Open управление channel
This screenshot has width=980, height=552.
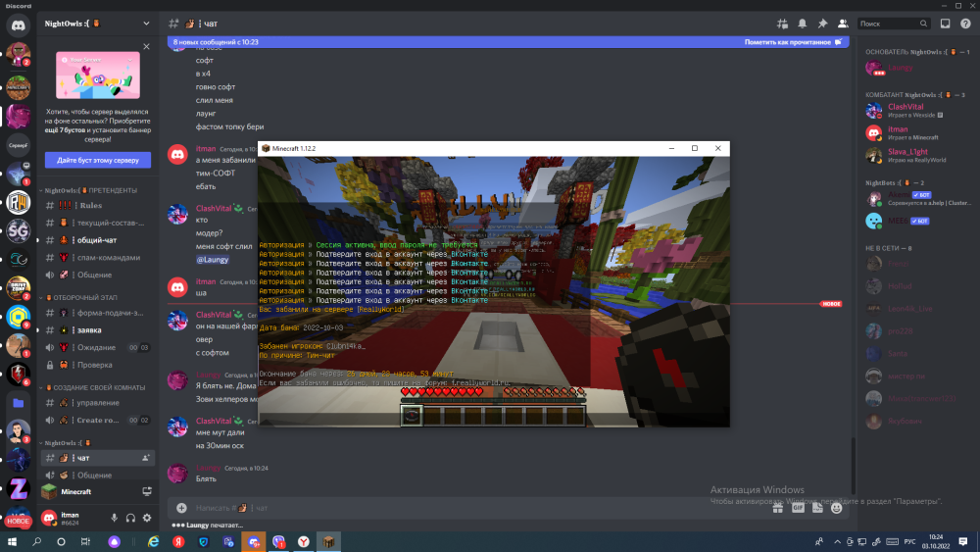tap(97, 403)
